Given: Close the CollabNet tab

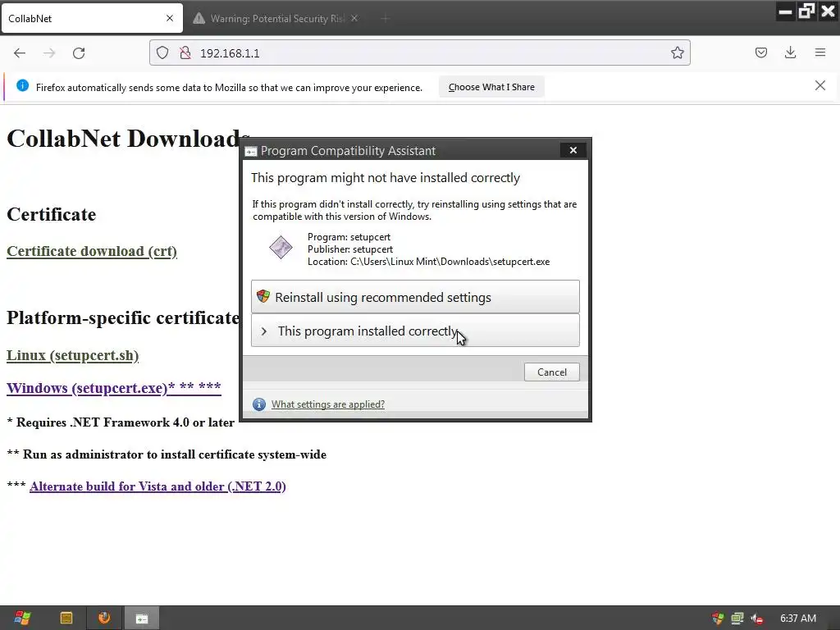Looking at the screenshot, I should click(x=170, y=18).
